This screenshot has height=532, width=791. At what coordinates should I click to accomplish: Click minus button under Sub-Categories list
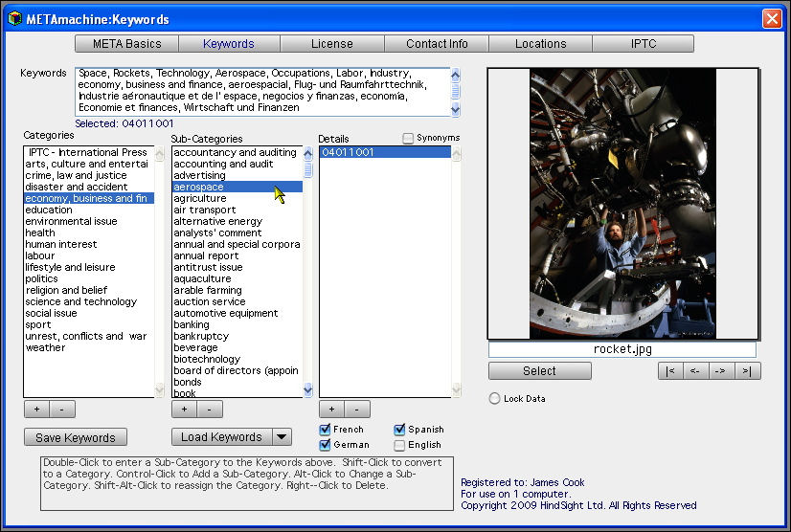point(210,410)
